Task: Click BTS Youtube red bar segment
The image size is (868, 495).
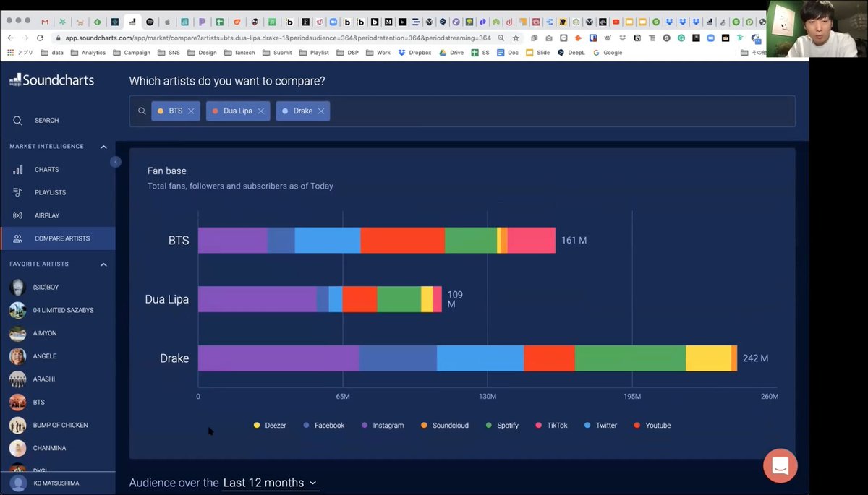Action: point(402,240)
